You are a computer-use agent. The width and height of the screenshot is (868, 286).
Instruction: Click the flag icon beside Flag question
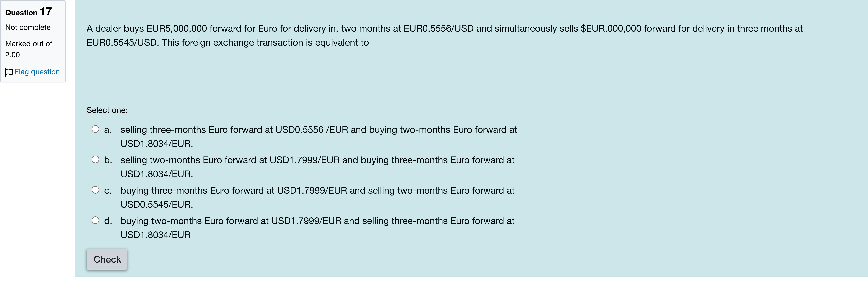(x=9, y=72)
